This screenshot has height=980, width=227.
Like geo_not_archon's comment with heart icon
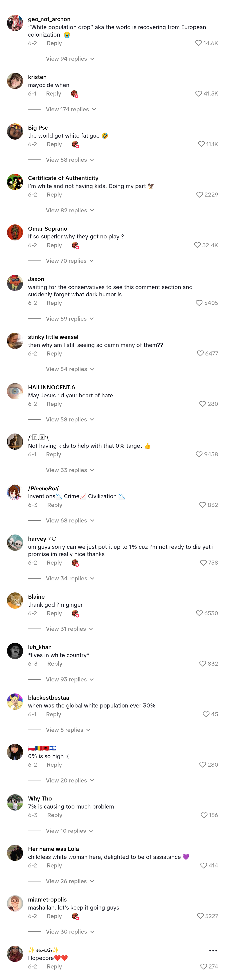(x=198, y=43)
